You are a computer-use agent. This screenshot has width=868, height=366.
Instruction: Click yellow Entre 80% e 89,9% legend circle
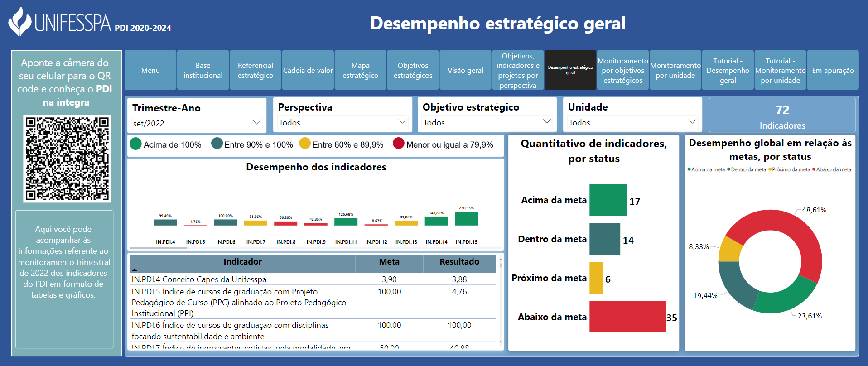(x=305, y=144)
